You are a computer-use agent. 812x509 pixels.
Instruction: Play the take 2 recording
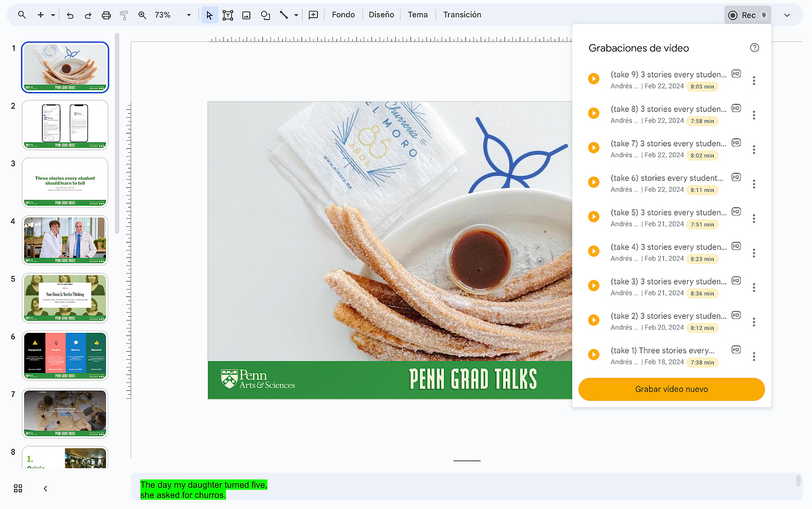(x=594, y=321)
